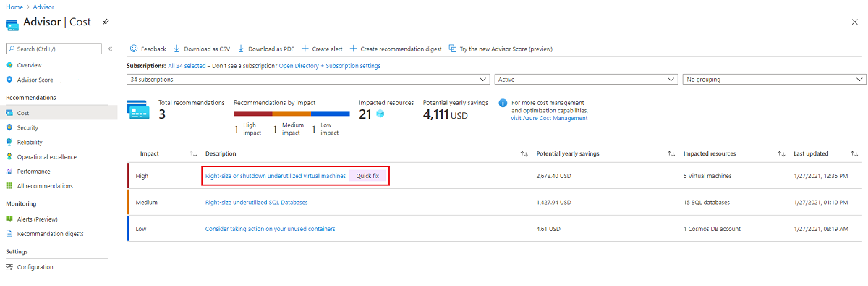Open Right-size or shutdown underutilized VMs
The width and height of the screenshot is (868, 286).
coord(276,176)
